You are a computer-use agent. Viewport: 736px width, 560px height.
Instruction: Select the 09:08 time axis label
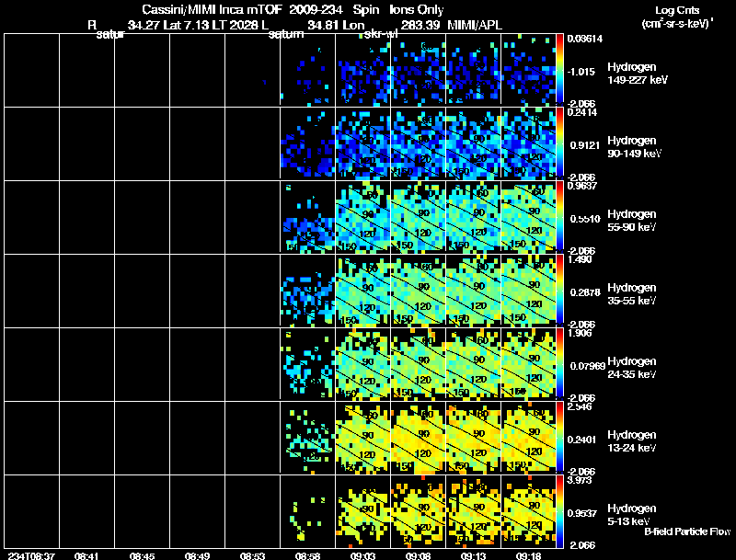(x=419, y=556)
